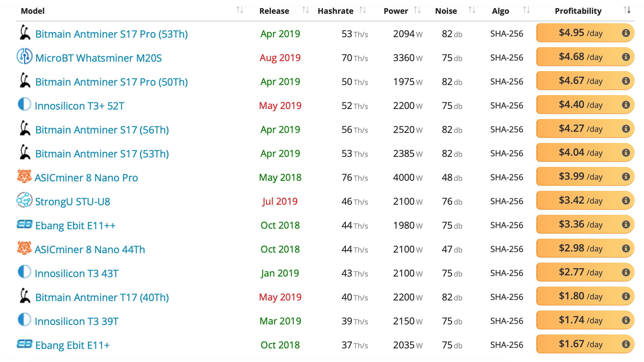Open info icon on $4.27/day profitability

(626, 129)
